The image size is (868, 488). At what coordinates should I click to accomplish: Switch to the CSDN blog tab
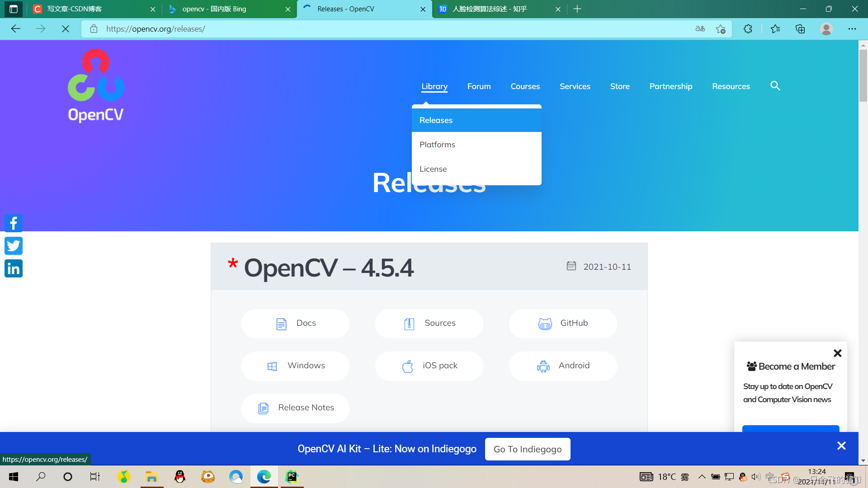tap(94, 9)
